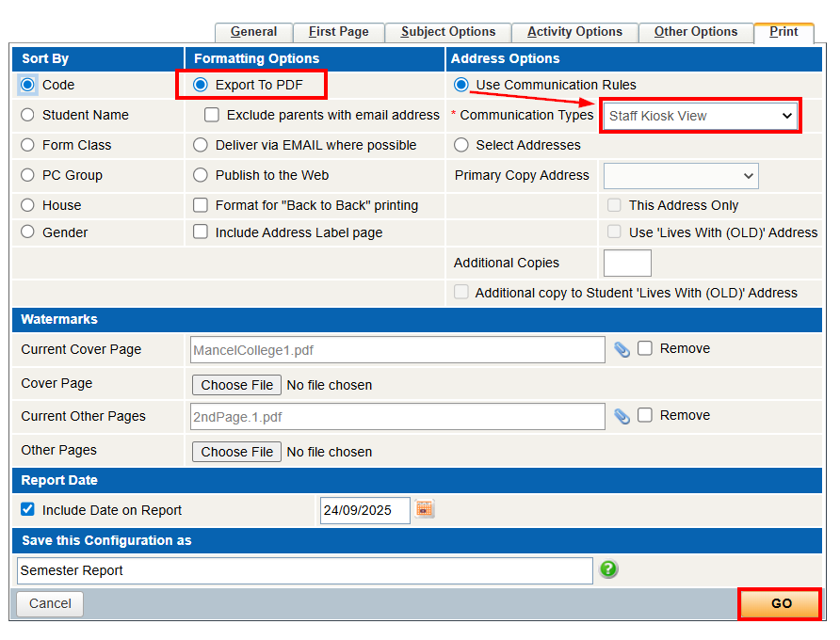
Task: Tick This Address Only checkbox
Action: pyautogui.click(x=614, y=204)
